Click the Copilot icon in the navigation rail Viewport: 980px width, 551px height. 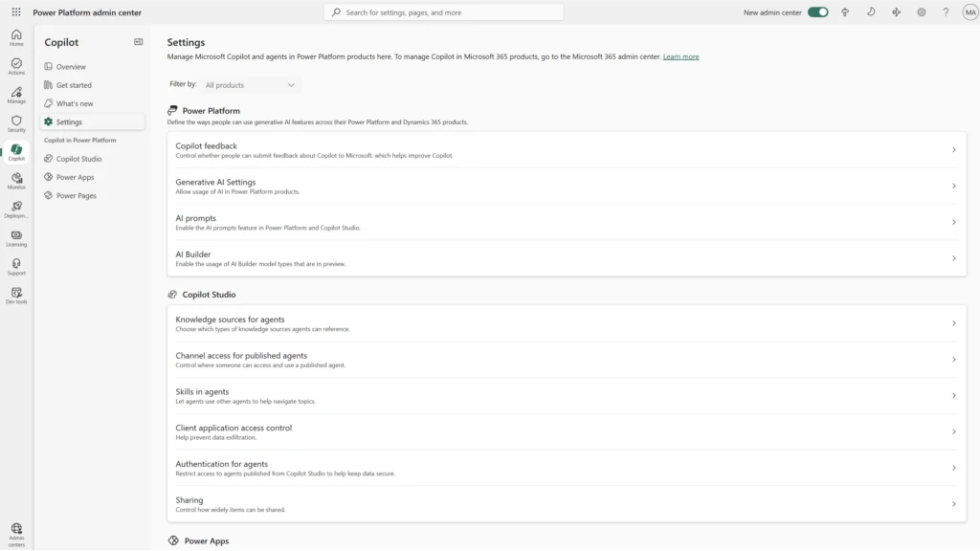(x=16, y=151)
